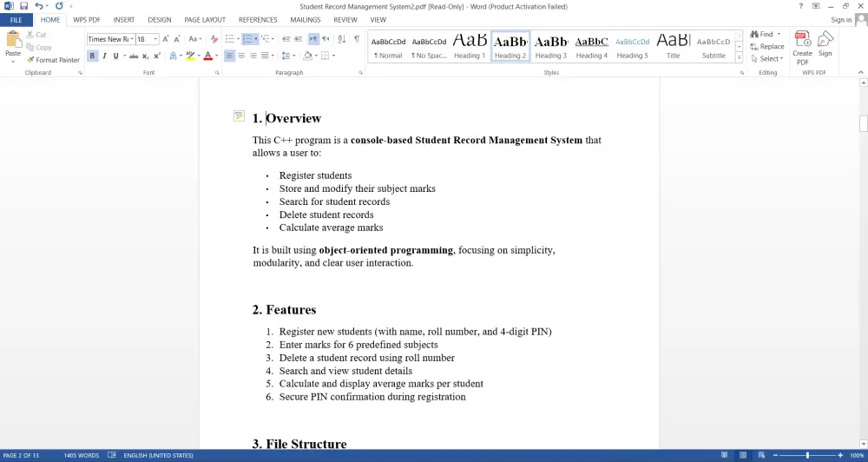Click Create PDF in WPS PDF group
The width and height of the screenshot is (868, 462).
802,49
